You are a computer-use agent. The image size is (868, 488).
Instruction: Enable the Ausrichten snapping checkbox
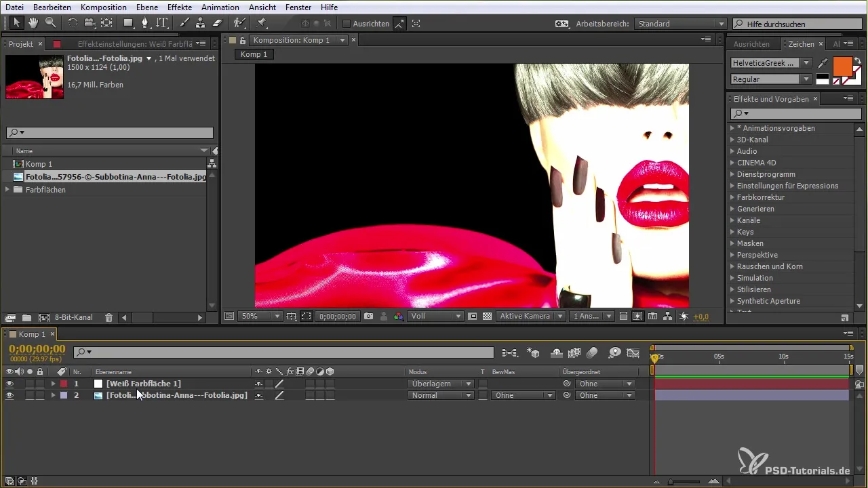tap(347, 24)
